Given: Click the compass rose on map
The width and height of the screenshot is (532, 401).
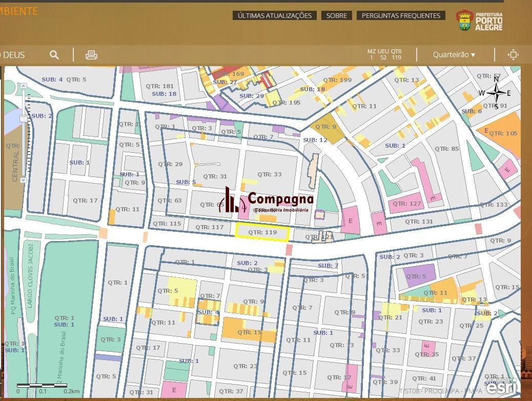Looking at the screenshot, I should [x=496, y=92].
